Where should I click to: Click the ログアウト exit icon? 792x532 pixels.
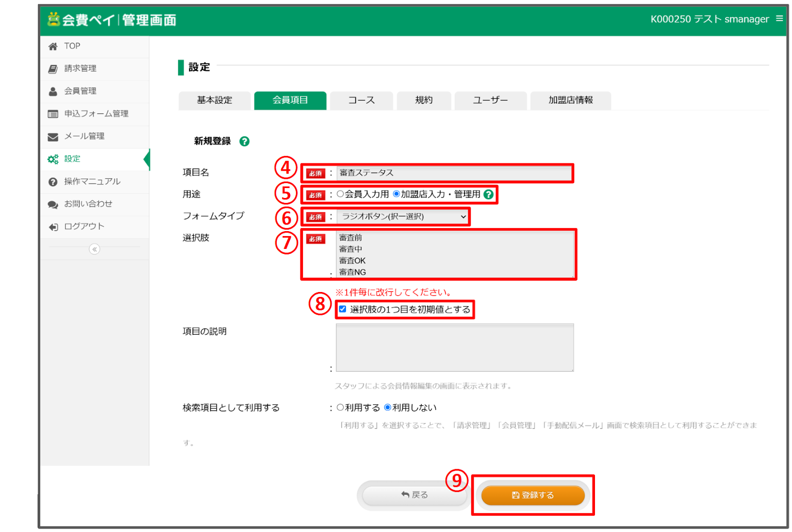point(53,227)
